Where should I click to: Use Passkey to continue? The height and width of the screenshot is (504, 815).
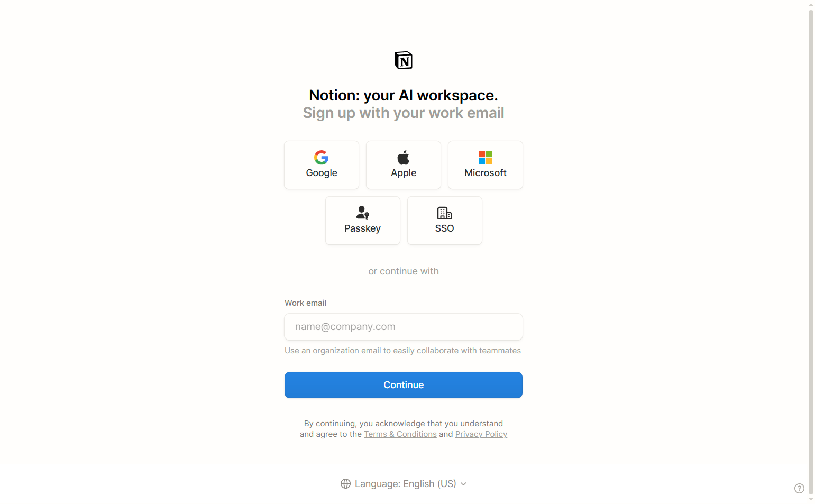tap(362, 221)
